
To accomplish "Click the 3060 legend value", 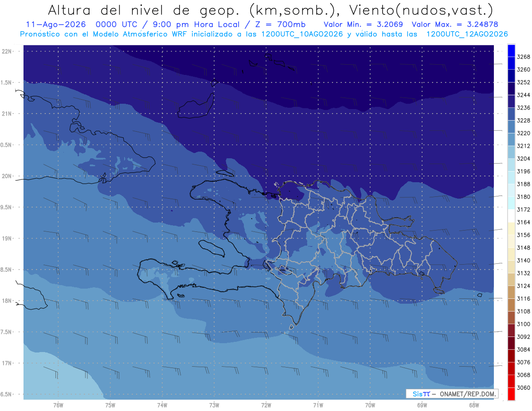I will pos(524,388).
